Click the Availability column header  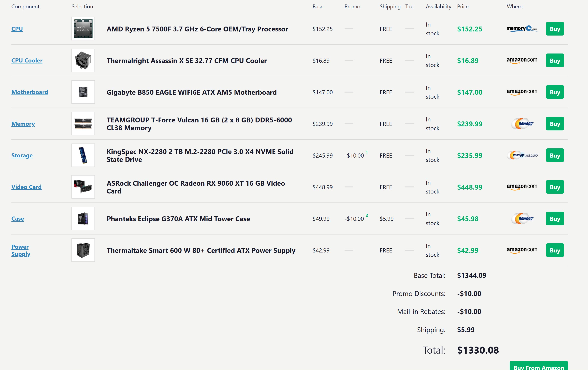click(438, 7)
